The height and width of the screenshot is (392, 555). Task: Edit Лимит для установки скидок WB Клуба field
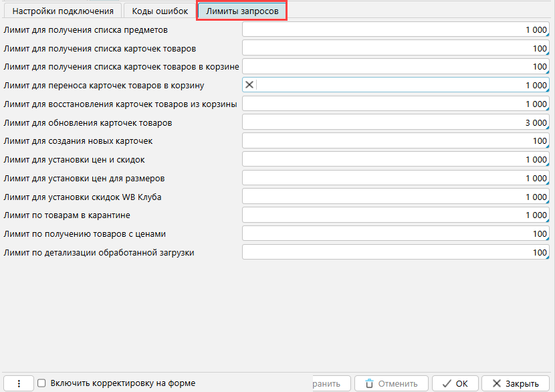coord(396,197)
